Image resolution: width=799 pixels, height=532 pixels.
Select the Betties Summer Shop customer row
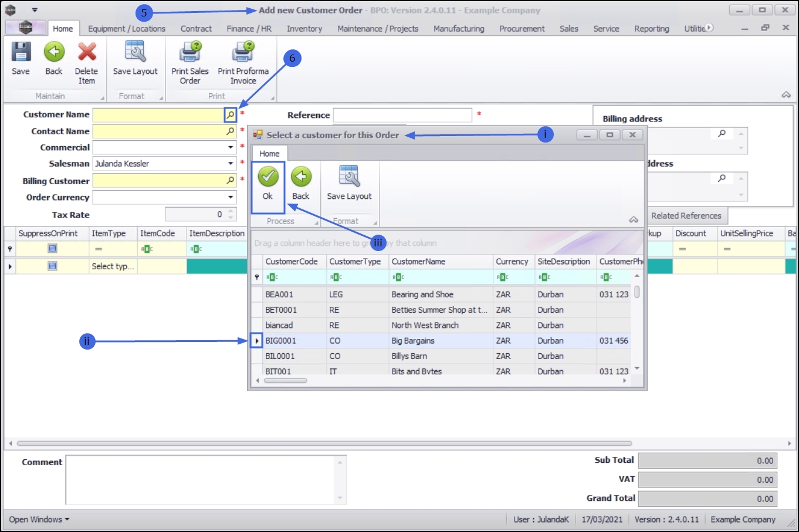pos(441,310)
